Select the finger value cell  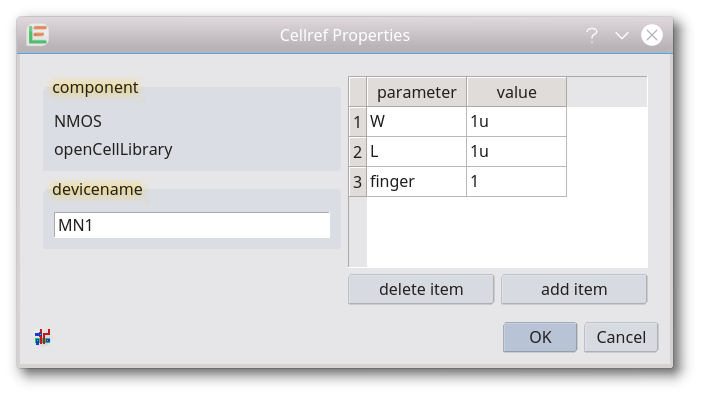tap(516, 181)
